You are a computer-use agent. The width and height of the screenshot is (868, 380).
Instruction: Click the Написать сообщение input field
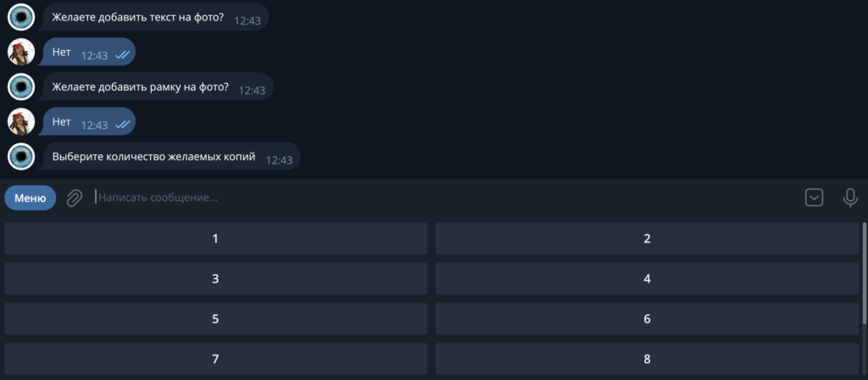[442, 197]
